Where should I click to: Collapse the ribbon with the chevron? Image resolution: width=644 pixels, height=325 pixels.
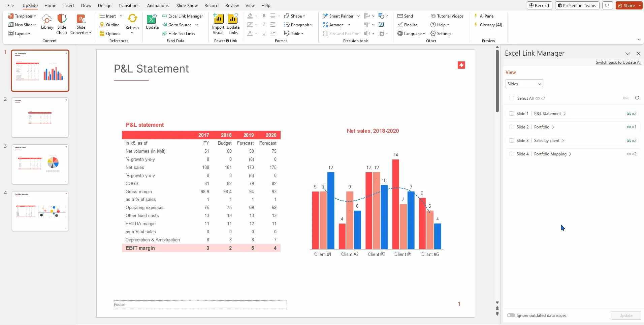[x=639, y=40]
